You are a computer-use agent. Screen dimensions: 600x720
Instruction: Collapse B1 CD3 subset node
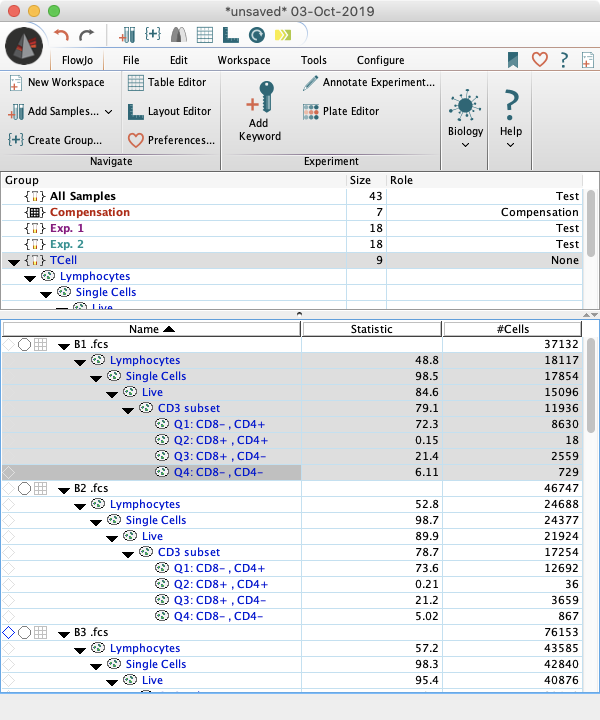tap(128, 411)
